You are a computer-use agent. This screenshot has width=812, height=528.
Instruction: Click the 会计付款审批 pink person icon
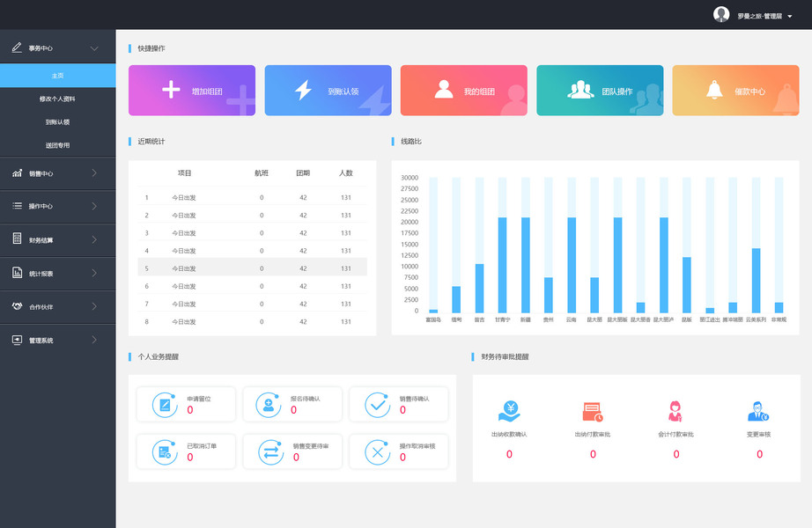coord(675,411)
